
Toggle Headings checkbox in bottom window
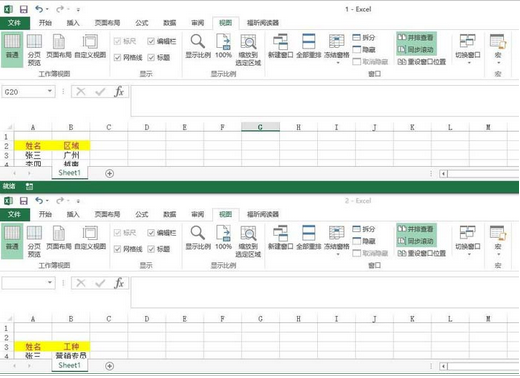tap(151, 249)
